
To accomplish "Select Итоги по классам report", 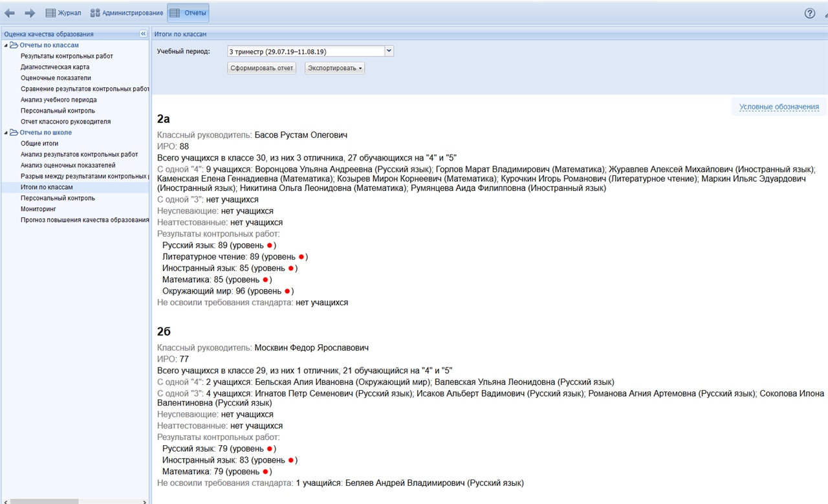I will pyautogui.click(x=47, y=187).
